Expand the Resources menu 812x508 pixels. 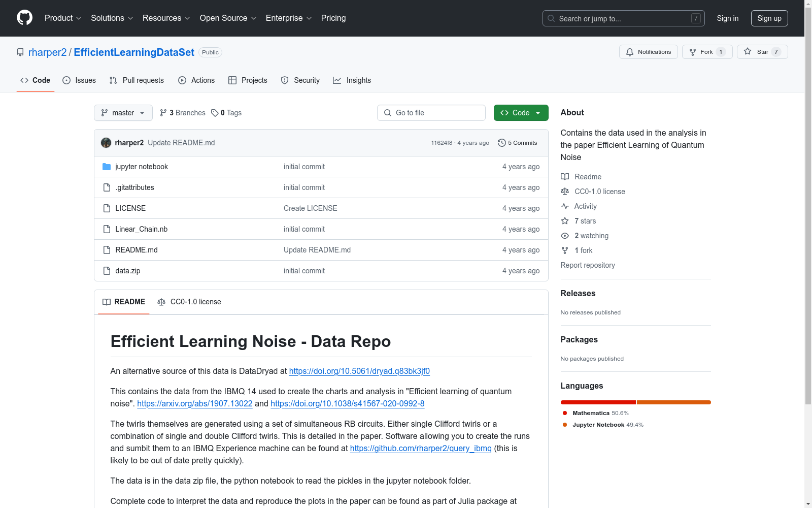[x=166, y=18]
